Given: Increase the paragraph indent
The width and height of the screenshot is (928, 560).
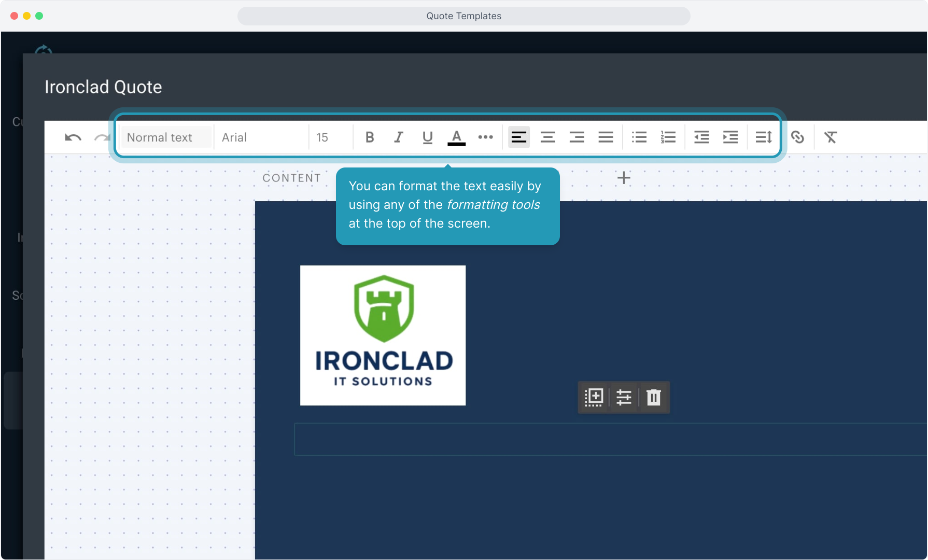Looking at the screenshot, I should coord(730,137).
